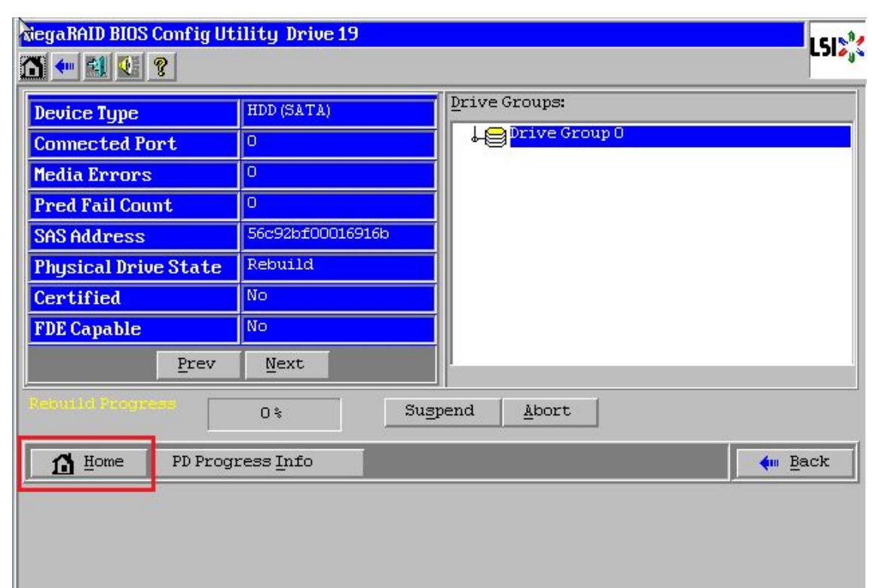Click the 0 % rebuild progress indicator
The image size is (872, 588).
274,414
